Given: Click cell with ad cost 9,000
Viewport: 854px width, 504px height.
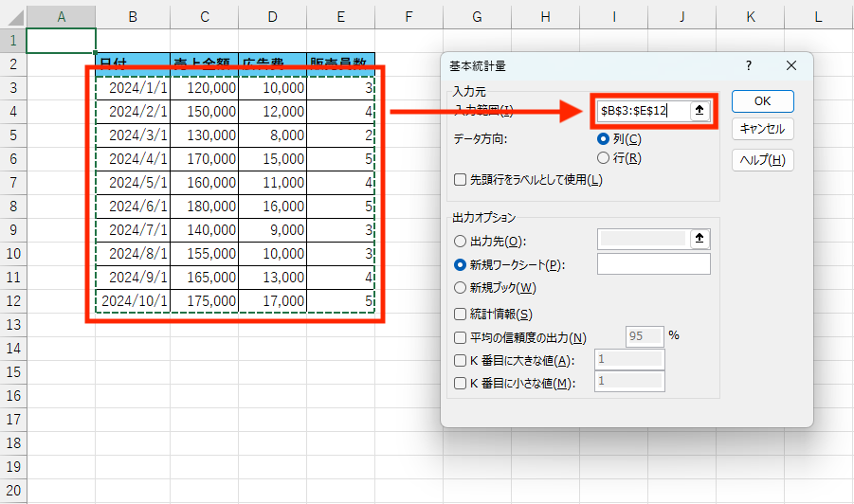Looking at the screenshot, I should click(x=272, y=229).
